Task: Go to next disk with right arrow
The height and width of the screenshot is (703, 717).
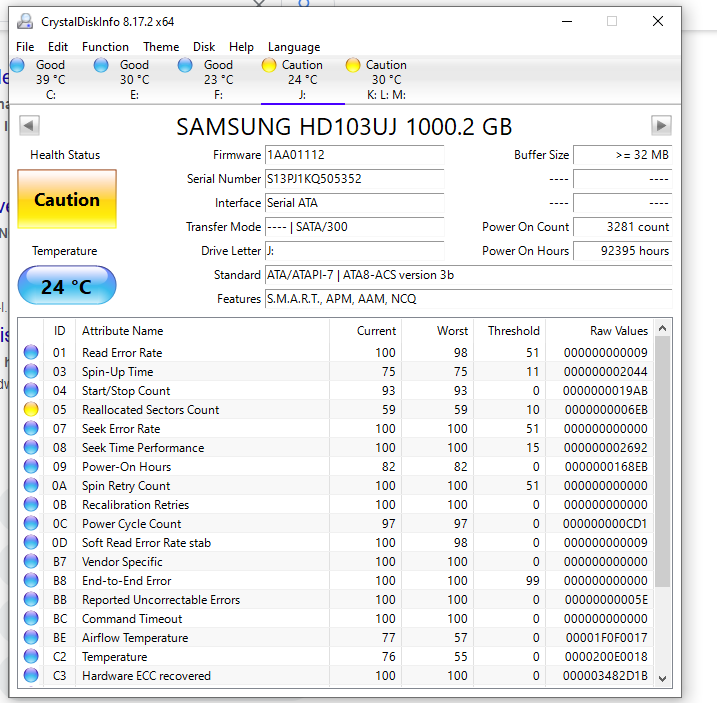Action: pyautogui.click(x=661, y=125)
